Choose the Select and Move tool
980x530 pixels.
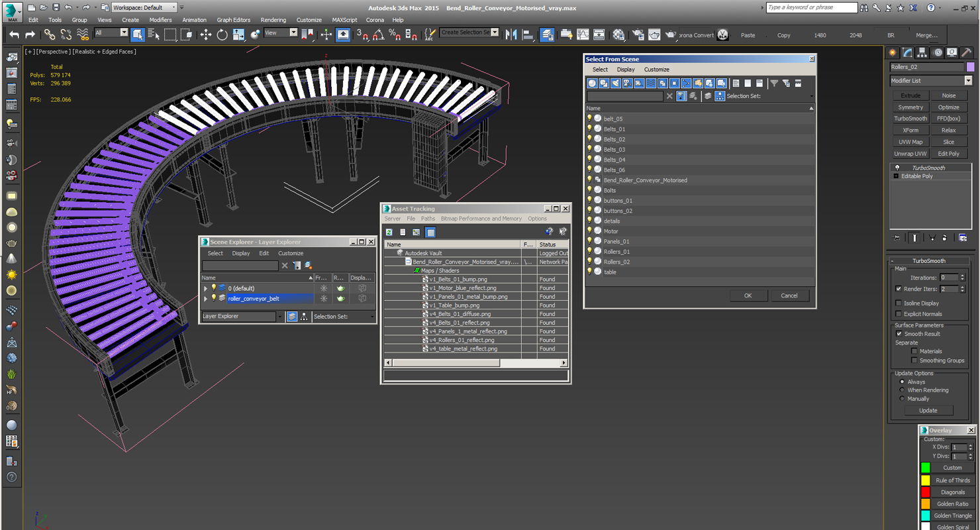click(206, 34)
